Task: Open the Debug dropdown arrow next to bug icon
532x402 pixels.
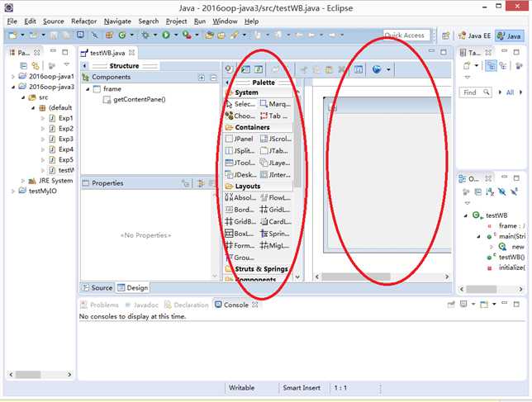Action: coord(155,35)
